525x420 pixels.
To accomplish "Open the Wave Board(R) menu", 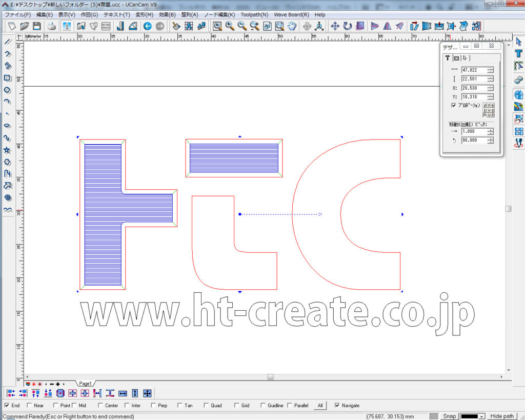I will point(291,15).
